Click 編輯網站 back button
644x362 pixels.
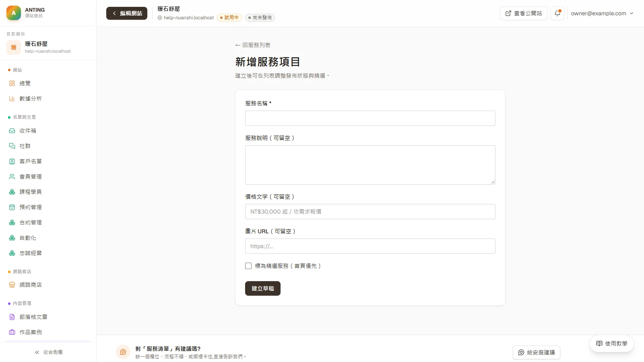pyautogui.click(x=127, y=13)
